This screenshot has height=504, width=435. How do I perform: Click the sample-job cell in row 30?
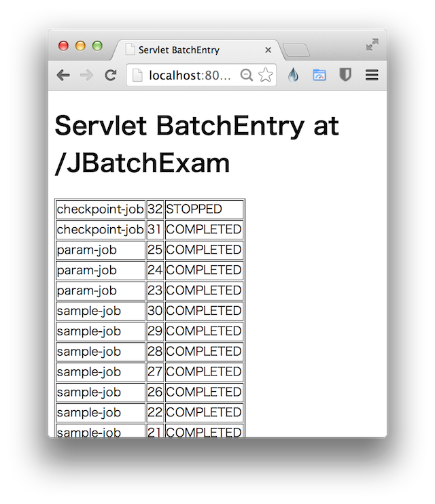tap(100, 311)
